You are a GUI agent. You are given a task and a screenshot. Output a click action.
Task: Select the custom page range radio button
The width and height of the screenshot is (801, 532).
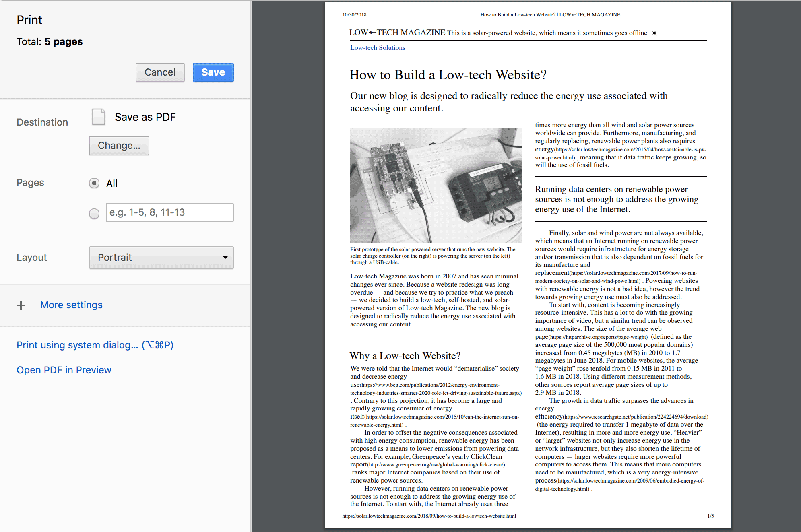[x=94, y=213]
